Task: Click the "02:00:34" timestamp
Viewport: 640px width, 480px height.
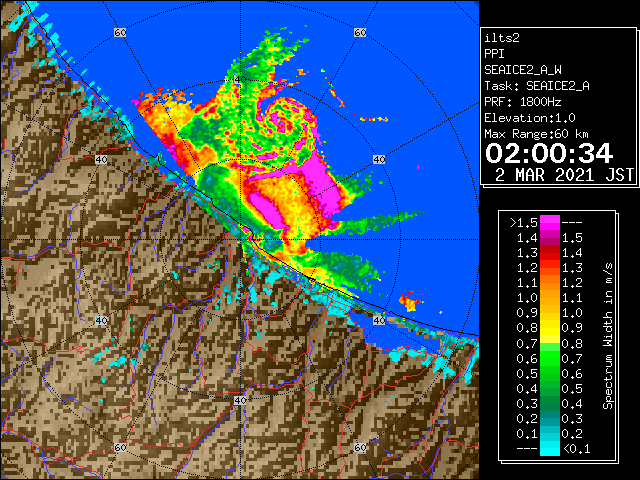Action: 549,153
